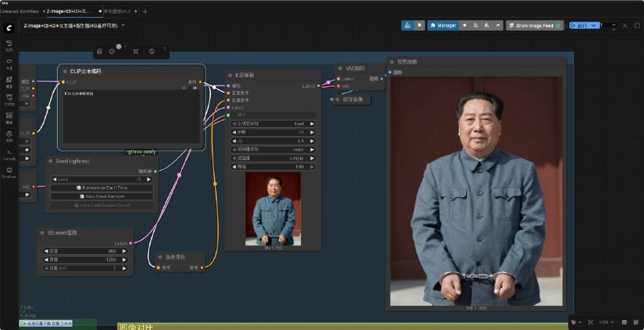Open a new workflow tab with plus
The image size is (644, 330).
click(145, 11)
